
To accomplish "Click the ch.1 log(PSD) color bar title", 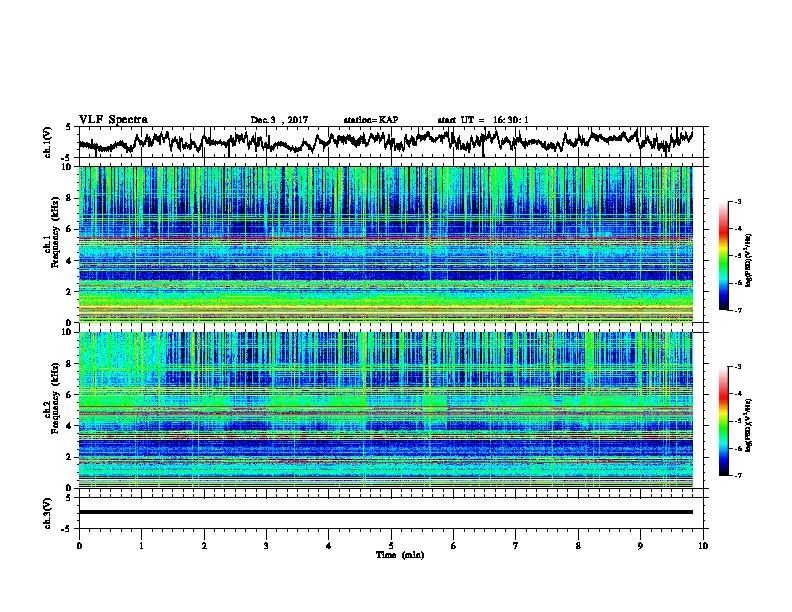I will (x=748, y=261).
